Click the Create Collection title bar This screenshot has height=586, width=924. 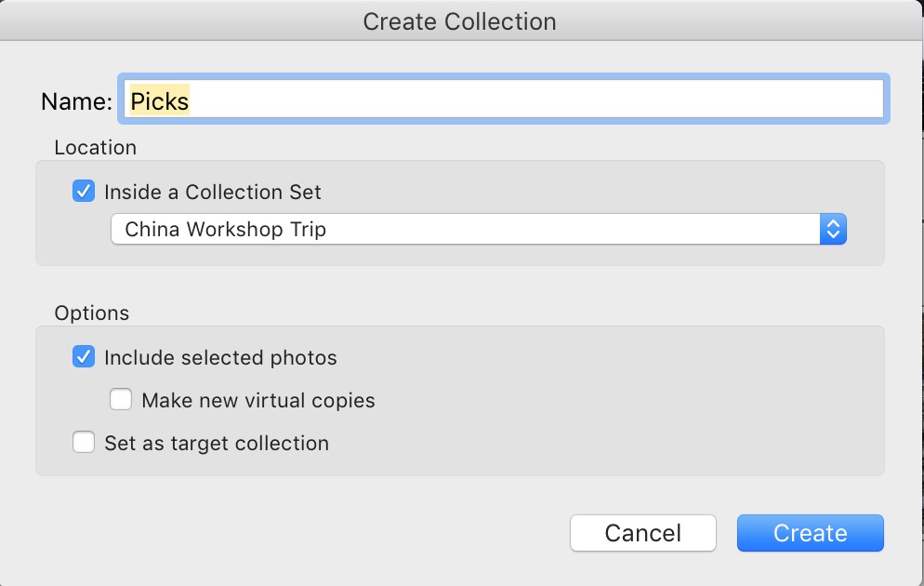pyautogui.click(x=459, y=21)
